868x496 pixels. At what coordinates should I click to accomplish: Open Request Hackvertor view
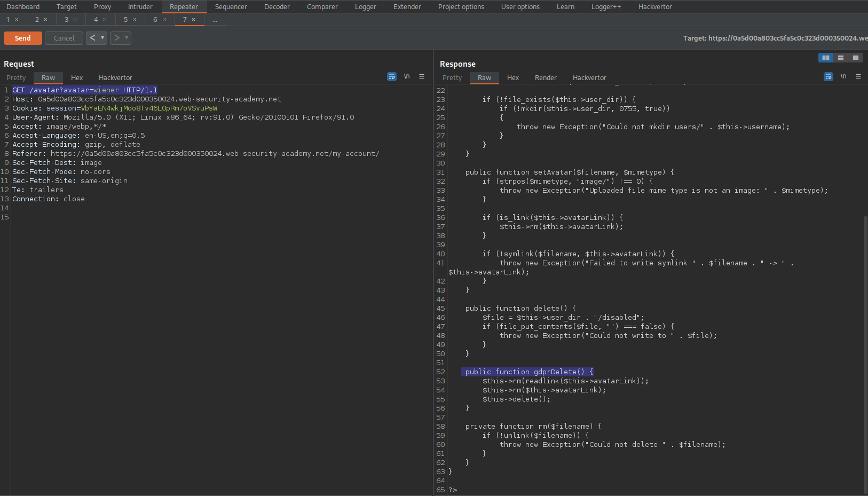(x=115, y=78)
